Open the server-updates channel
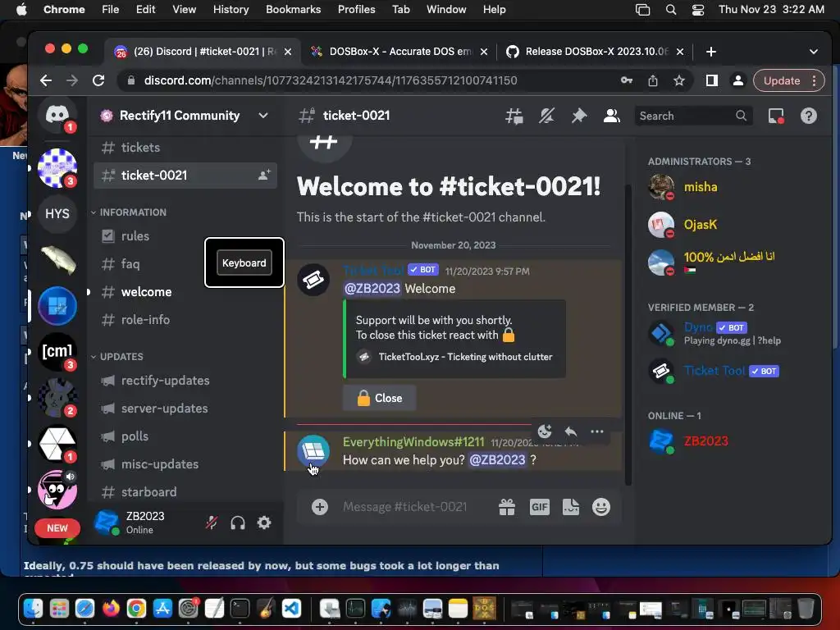This screenshot has height=630, width=840. click(185, 409)
